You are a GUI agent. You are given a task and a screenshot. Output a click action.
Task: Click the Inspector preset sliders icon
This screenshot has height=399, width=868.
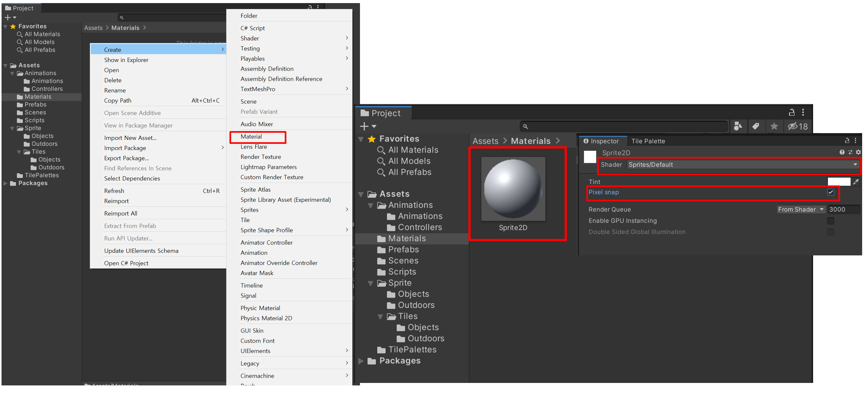tap(850, 152)
